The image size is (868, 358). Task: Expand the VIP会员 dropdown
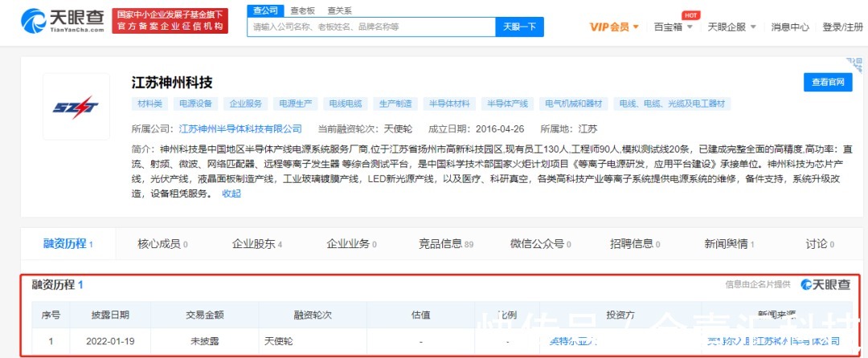coord(615,26)
